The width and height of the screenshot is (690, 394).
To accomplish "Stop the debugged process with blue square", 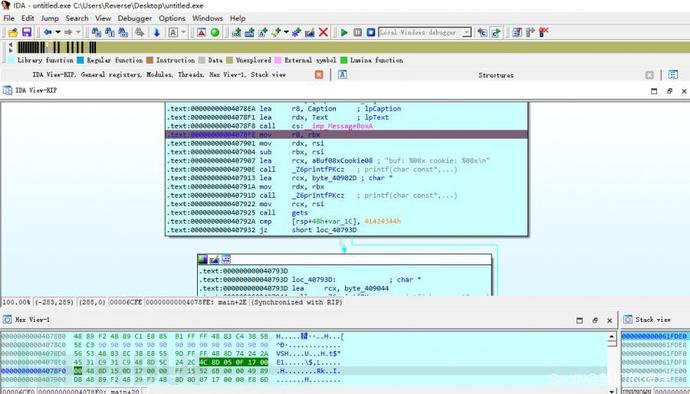I will [371, 32].
